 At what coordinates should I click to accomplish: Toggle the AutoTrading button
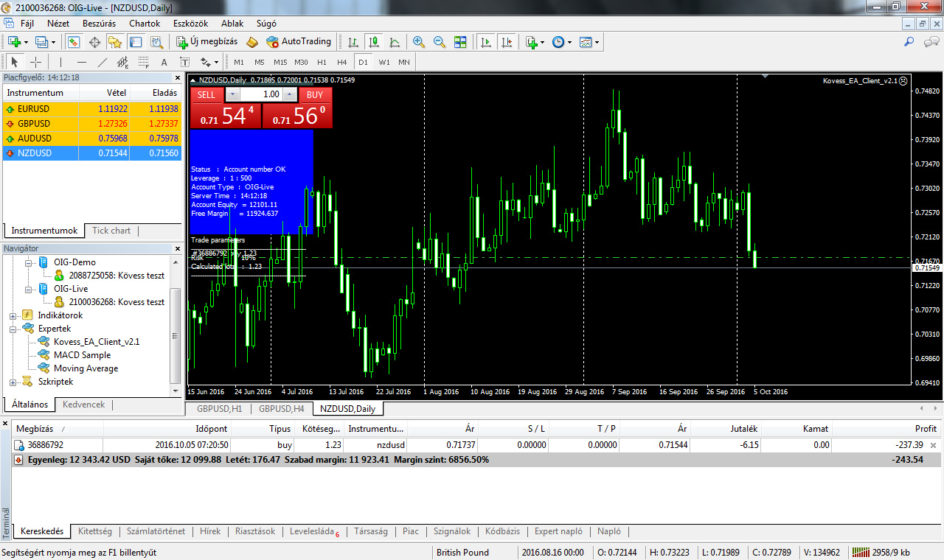tap(299, 42)
